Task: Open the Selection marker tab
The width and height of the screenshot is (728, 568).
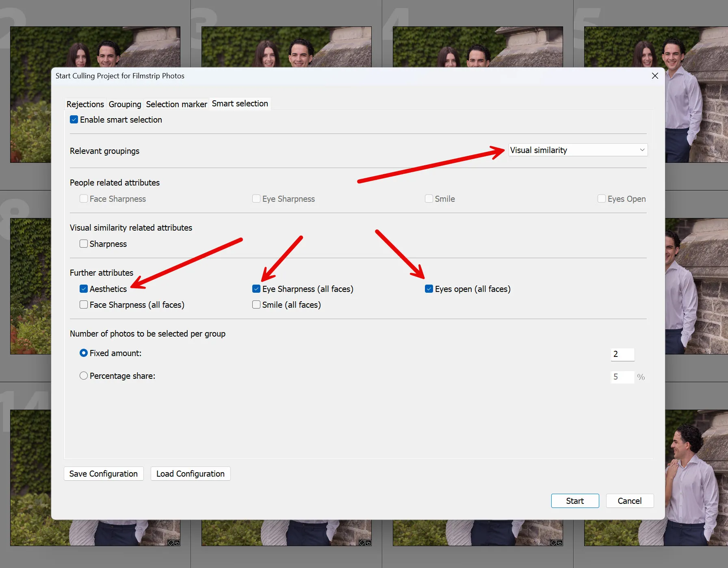Action: [176, 104]
